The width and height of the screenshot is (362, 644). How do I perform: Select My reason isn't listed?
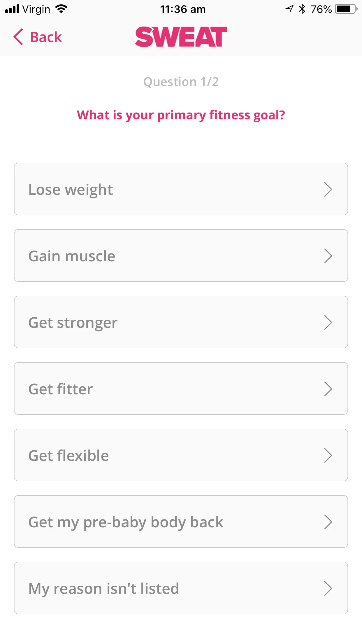click(x=181, y=588)
